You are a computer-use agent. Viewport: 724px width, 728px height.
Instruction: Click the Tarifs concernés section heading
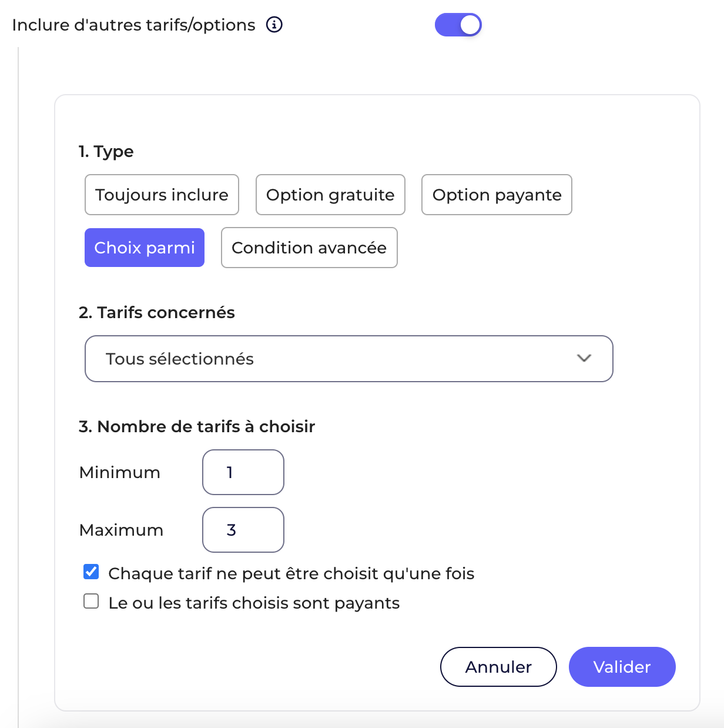coord(157,312)
